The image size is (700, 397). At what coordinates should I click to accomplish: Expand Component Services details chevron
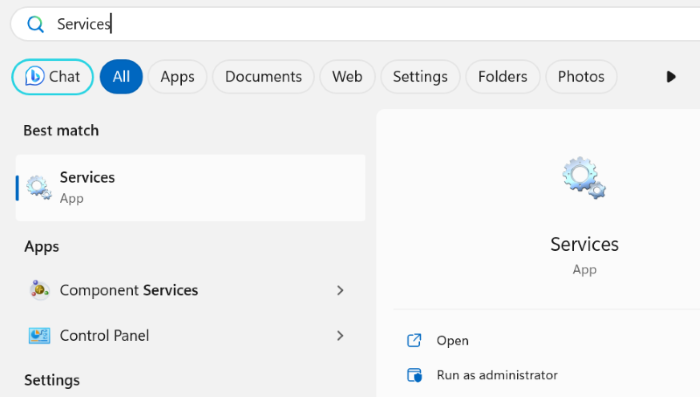pyautogui.click(x=340, y=290)
